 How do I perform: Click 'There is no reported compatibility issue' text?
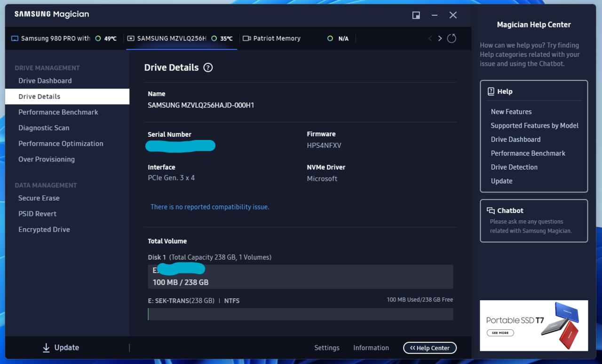coord(210,207)
